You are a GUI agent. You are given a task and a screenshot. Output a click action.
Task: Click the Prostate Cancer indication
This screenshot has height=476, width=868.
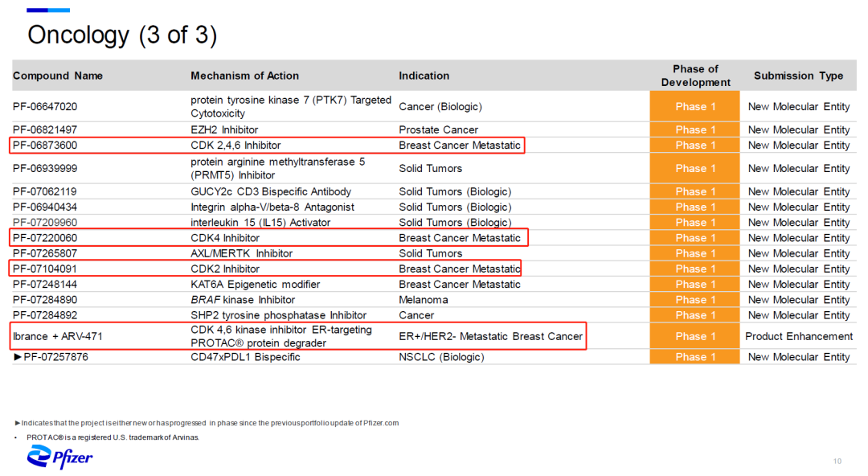pos(439,129)
